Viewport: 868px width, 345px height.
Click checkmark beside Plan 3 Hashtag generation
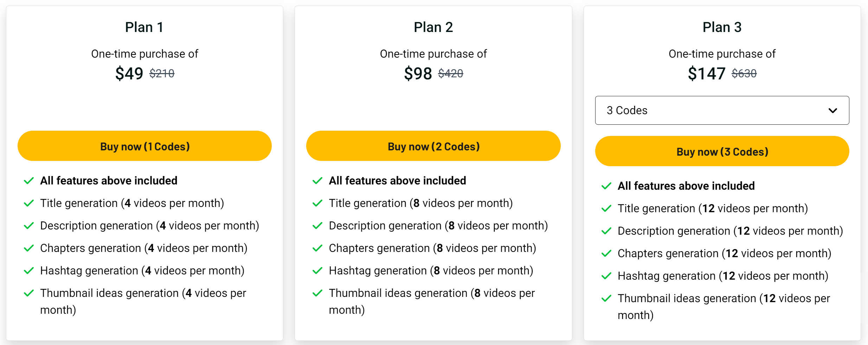pos(606,276)
